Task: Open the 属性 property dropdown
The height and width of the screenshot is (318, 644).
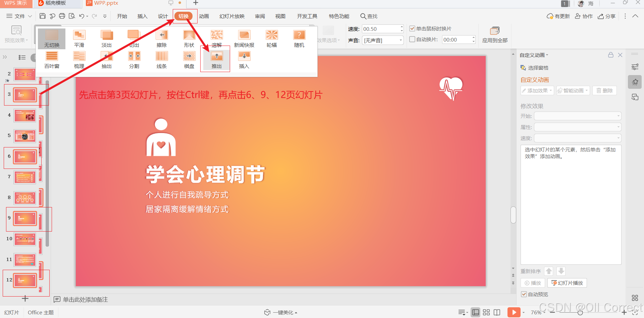Action: (578, 127)
